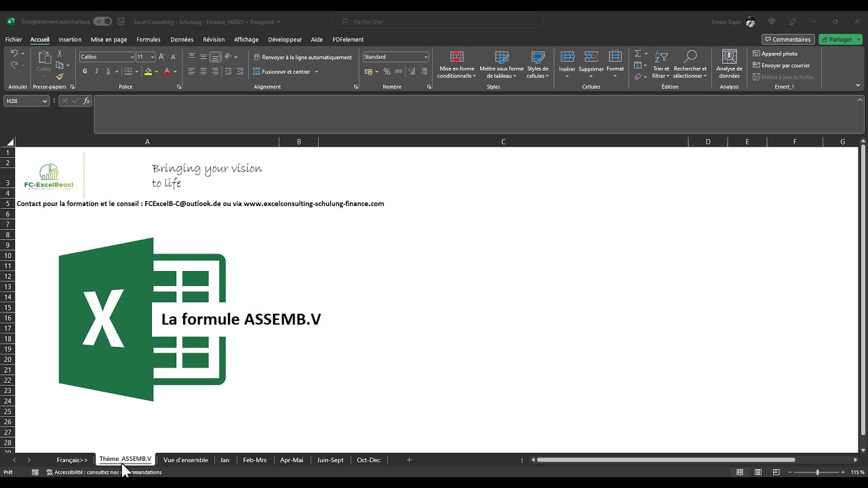Click the cell borders icon

coord(127,71)
